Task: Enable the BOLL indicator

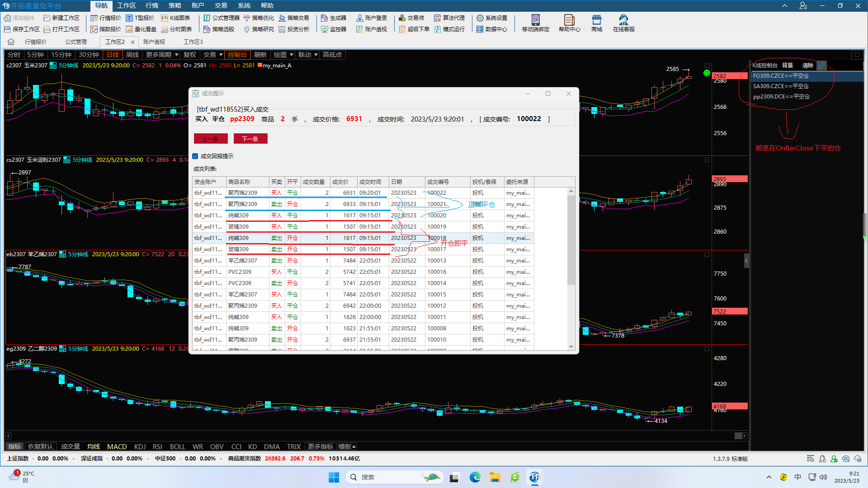Action: [x=178, y=446]
